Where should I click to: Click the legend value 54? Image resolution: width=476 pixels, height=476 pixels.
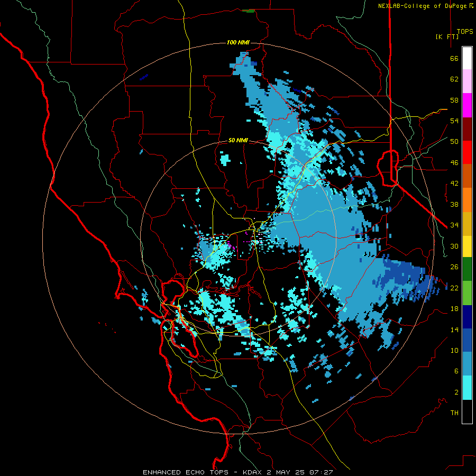(454, 121)
